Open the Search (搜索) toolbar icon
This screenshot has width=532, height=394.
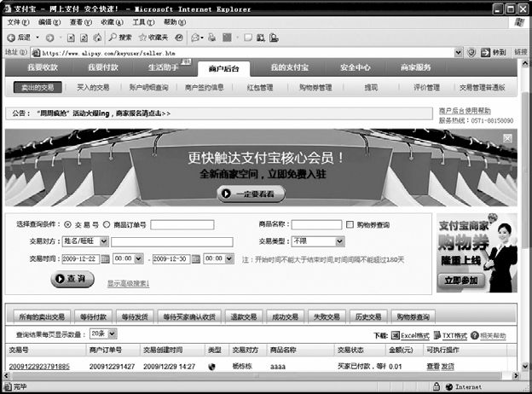coord(113,38)
